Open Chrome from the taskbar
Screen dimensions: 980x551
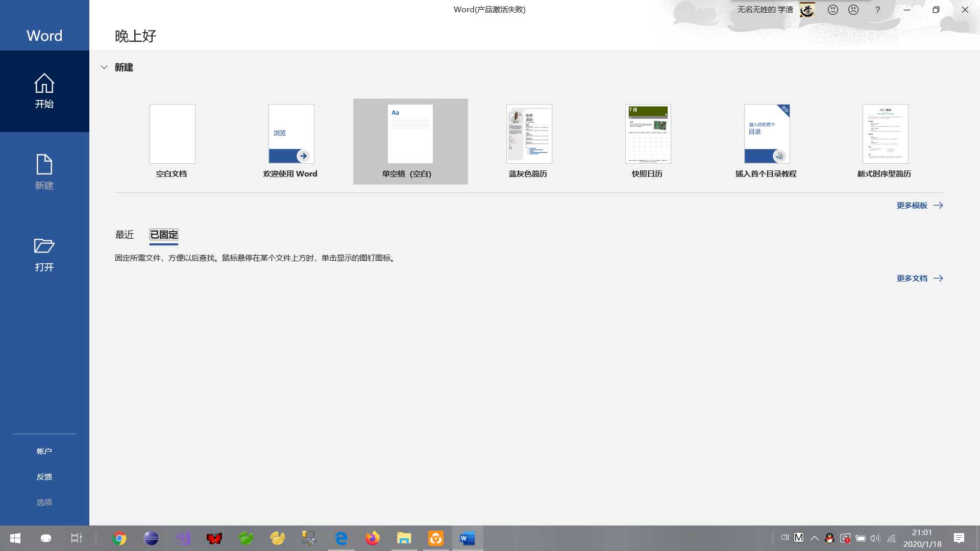click(x=119, y=538)
